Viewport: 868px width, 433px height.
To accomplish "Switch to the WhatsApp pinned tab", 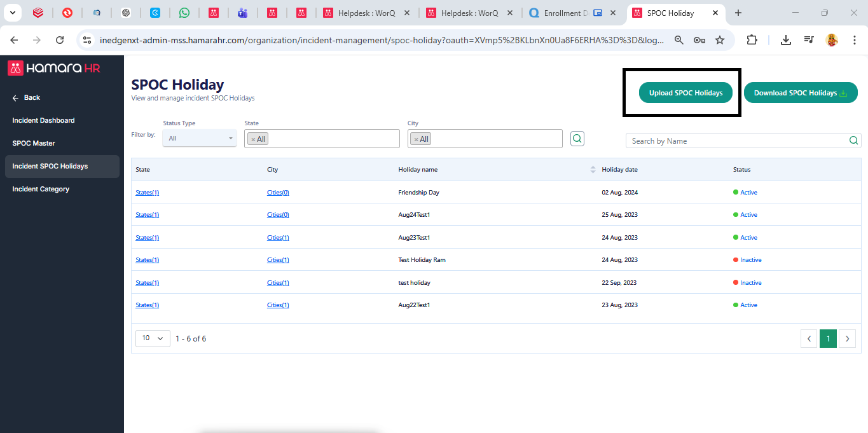I will pos(184,13).
